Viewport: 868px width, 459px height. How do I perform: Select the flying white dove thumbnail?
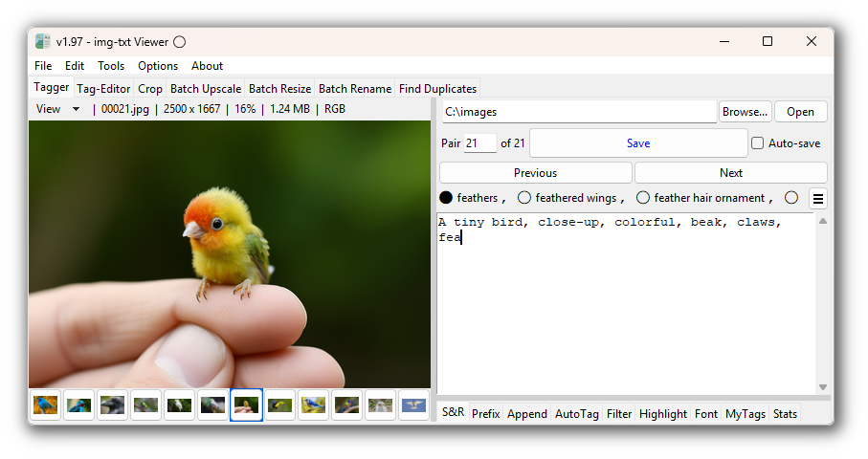(x=413, y=405)
